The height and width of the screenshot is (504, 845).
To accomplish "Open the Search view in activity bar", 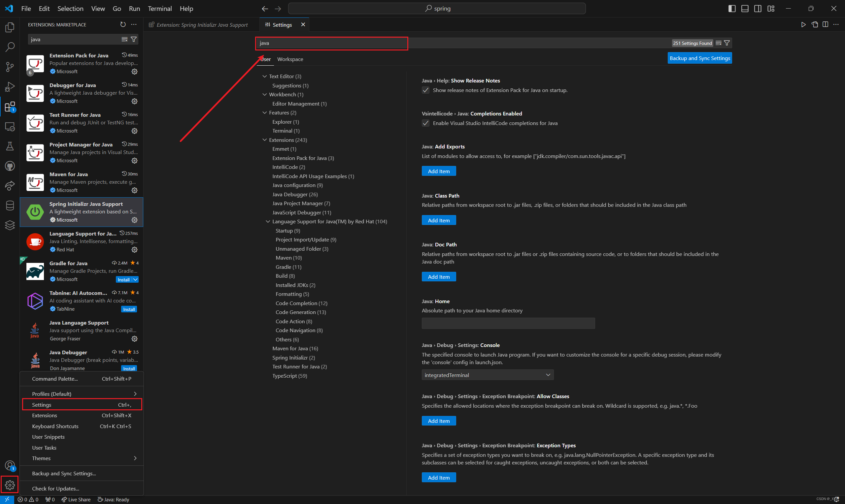I will click(10, 47).
